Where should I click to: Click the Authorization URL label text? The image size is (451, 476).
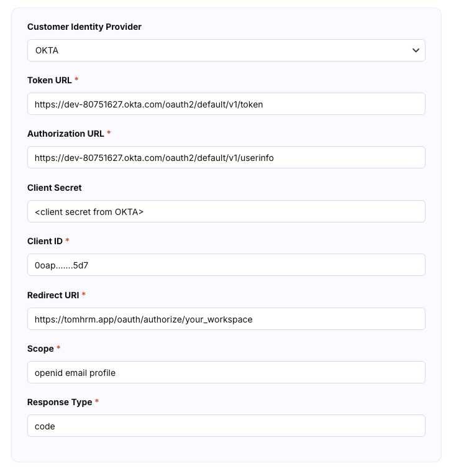click(x=65, y=134)
